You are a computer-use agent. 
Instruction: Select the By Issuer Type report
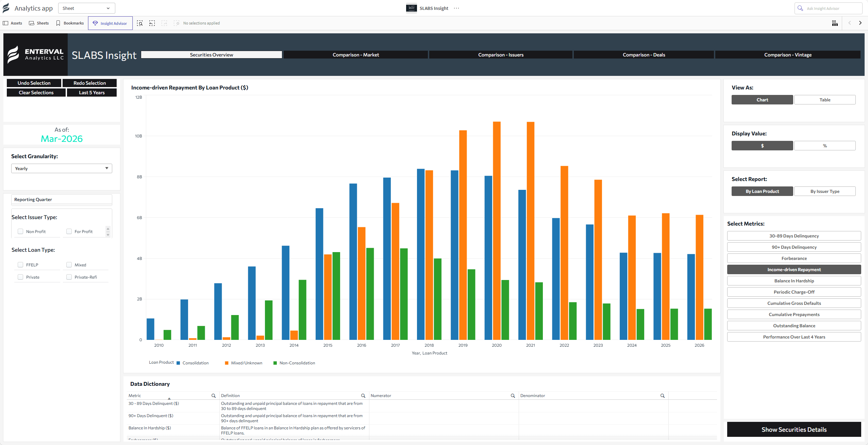coord(825,191)
